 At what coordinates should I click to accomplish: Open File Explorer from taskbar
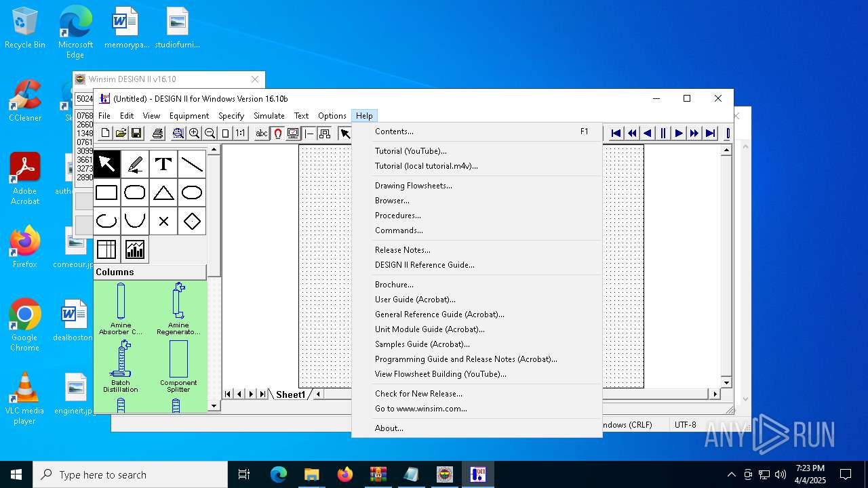[x=311, y=474]
